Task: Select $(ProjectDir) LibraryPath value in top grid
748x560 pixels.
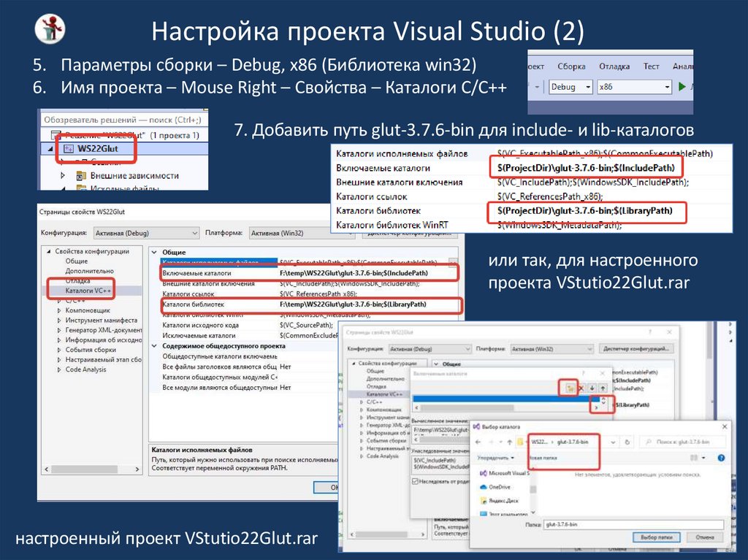Action: coord(585,211)
